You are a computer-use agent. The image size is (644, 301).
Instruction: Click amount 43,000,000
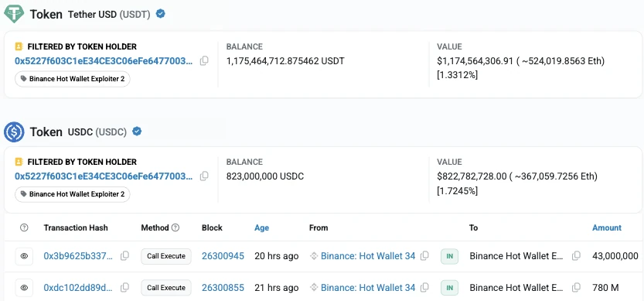tap(615, 256)
